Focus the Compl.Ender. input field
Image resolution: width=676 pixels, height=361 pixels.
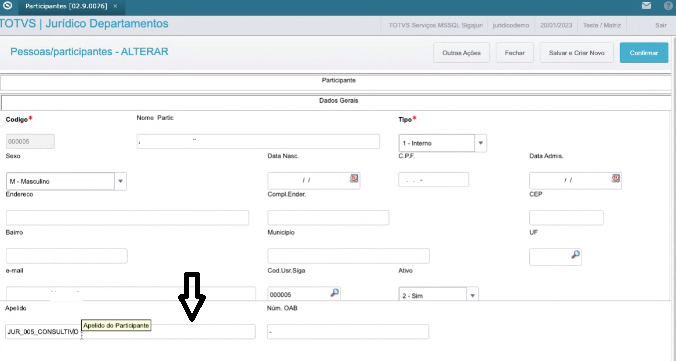[x=328, y=218]
